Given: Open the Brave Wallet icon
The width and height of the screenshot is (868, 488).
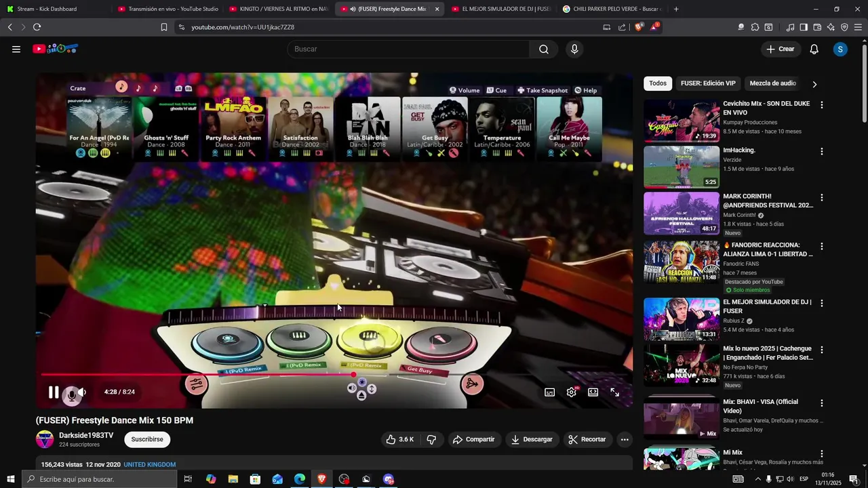Looking at the screenshot, I should [817, 27].
